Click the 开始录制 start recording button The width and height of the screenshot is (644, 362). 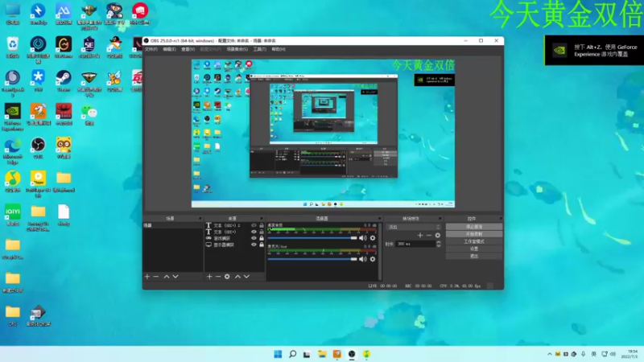(473, 234)
